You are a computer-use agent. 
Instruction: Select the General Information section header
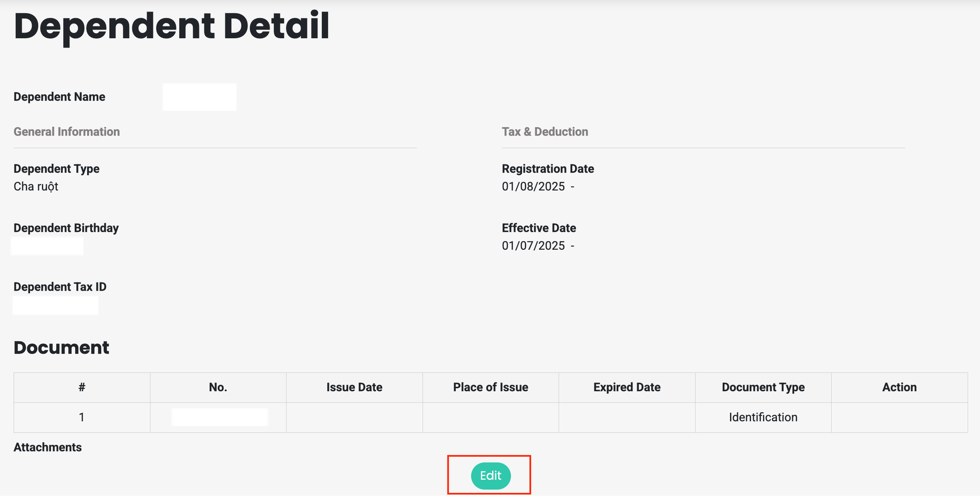pyautogui.click(x=67, y=132)
